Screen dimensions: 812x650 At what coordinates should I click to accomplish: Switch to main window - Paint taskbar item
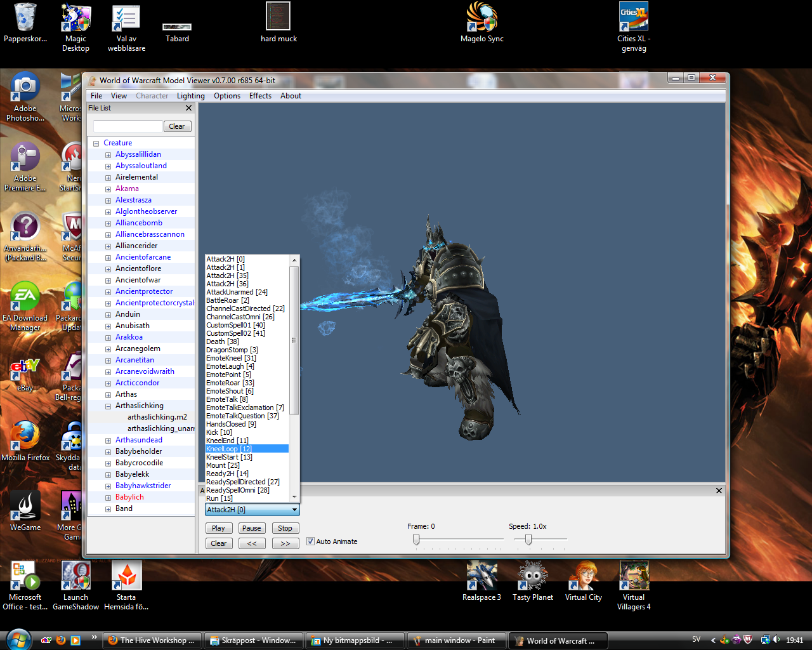point(456,640)
